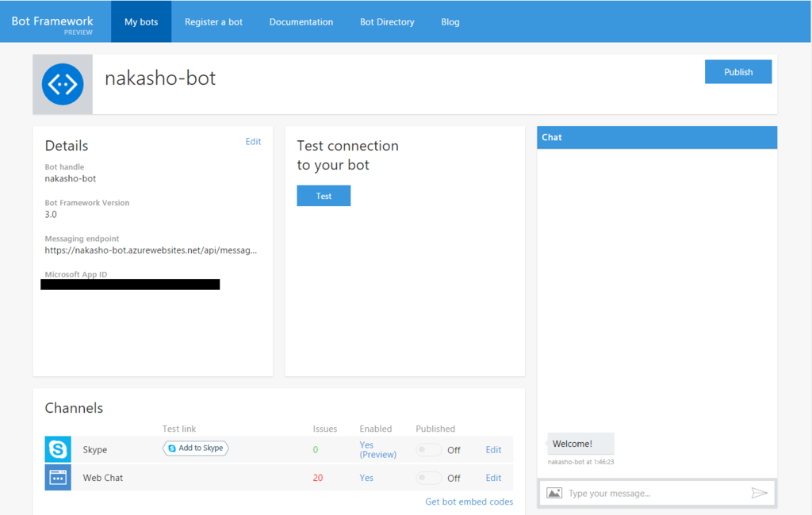Click the Web Chat issues count 20
The image size is (812, 515).
317,478
